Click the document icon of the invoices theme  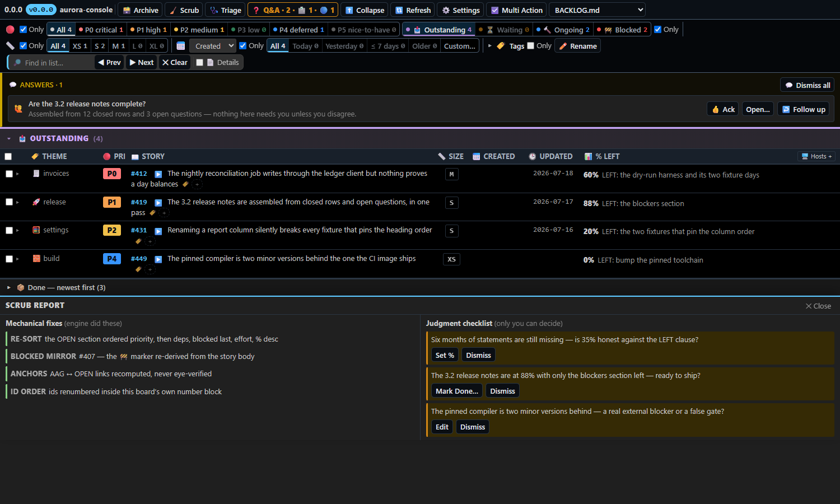tap(36, 174)
